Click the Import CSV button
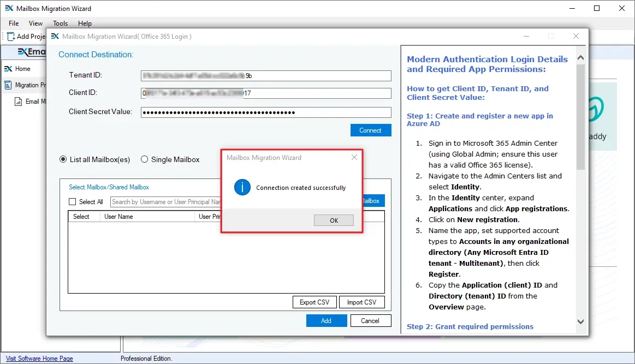Viewport: 635px width, 364px height. coord(362,302)
